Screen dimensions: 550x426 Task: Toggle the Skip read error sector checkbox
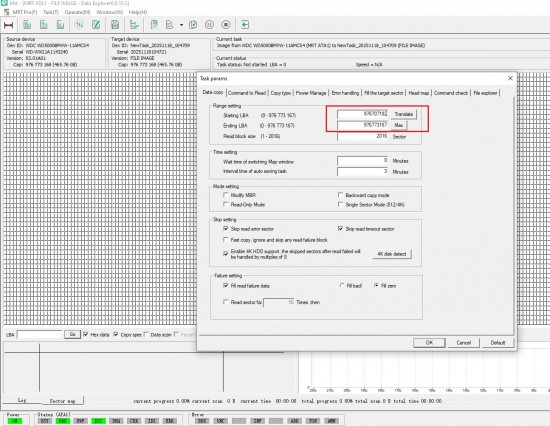[226, 228]
